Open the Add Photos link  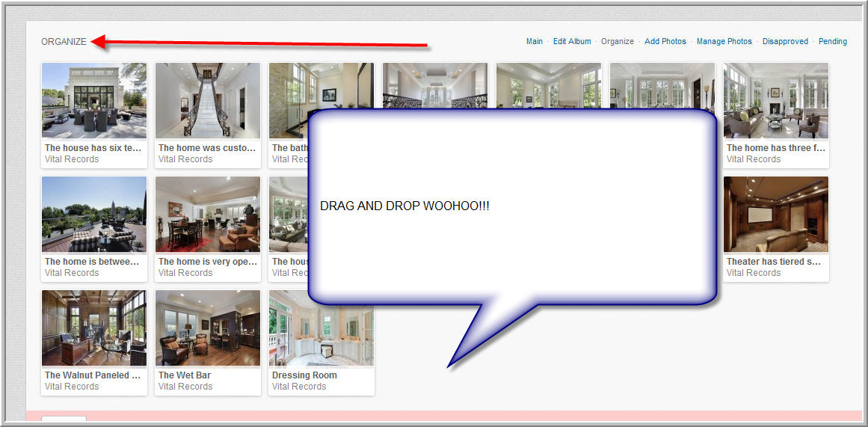coord(665,41)
